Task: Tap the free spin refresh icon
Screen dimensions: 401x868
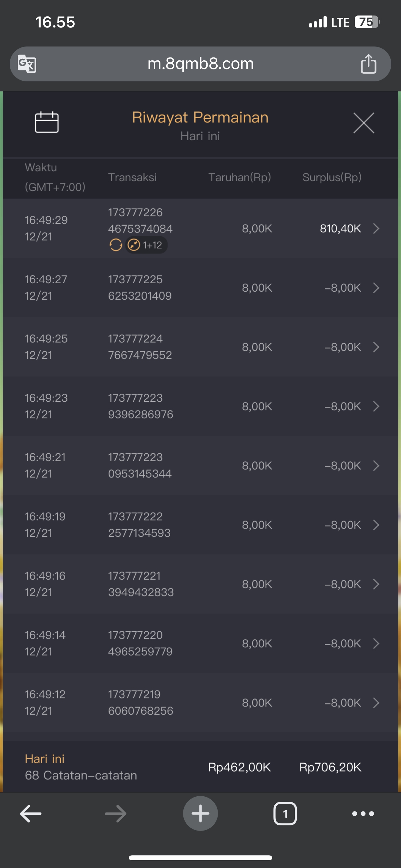Action: point(116,245)
